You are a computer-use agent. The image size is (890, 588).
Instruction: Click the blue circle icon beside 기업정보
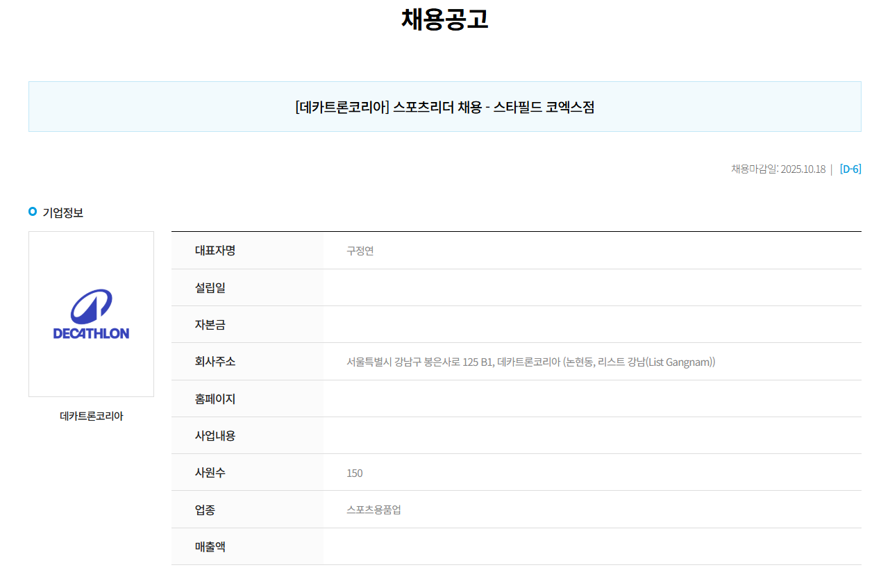pos(33,212)
